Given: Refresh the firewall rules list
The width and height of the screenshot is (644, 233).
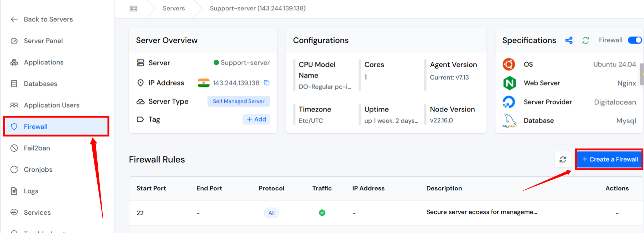Looking at the screenshot, I should (x=563, y=160).
